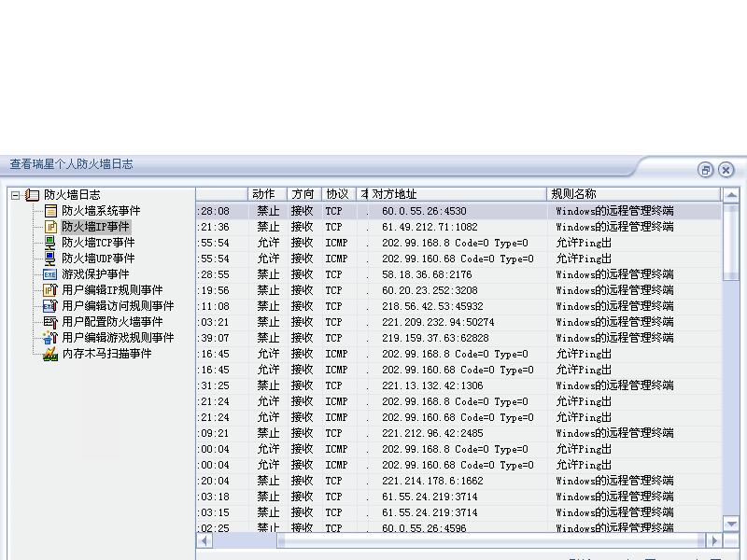Click the 防火墙TCP事件 computer icon
The width and height of the screenshot is (747, 560).
click(x=50, y=243)
